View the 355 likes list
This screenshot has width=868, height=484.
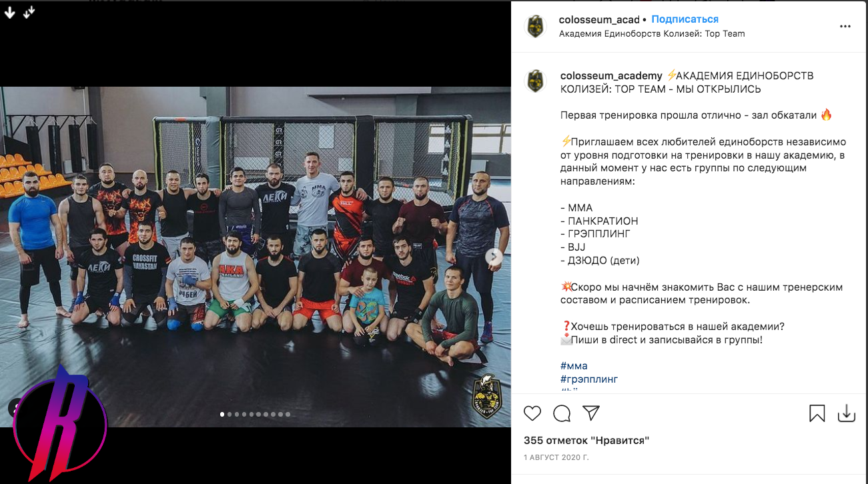(586, 441)
